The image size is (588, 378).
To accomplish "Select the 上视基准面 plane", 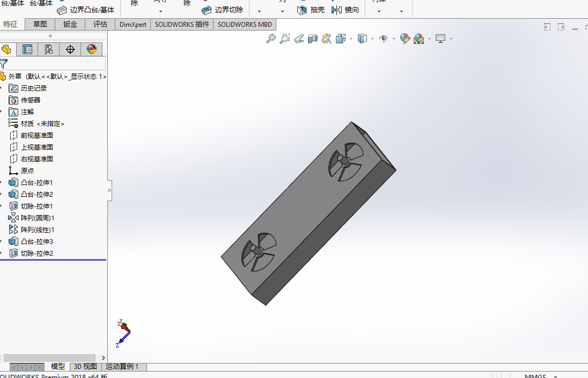I will tap(31, 147).
